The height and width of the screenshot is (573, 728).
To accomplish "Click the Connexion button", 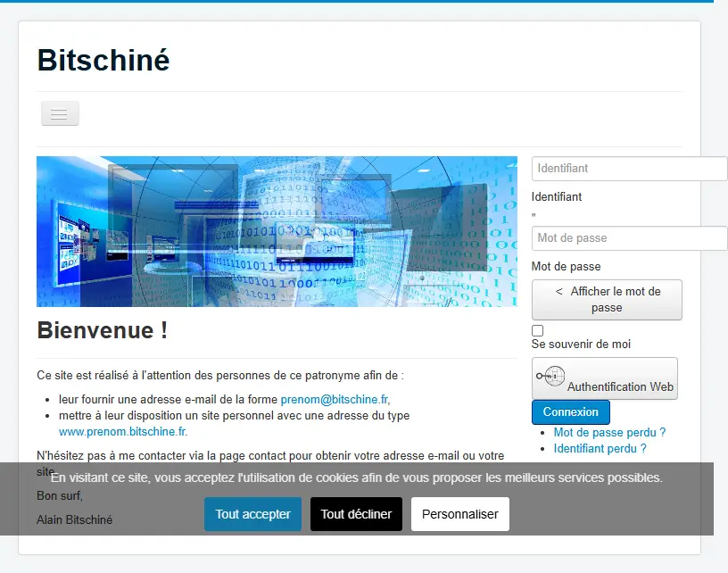I will pos(571,411).
